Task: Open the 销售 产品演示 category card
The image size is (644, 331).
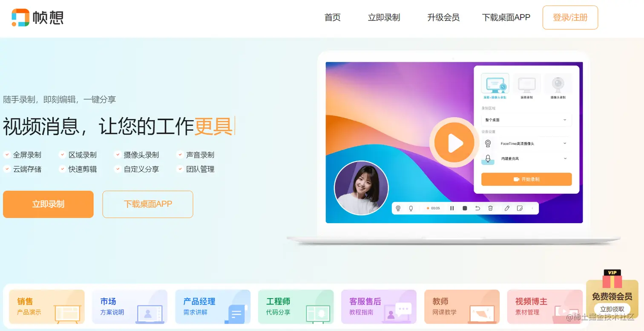Action: tap(47, 307)
